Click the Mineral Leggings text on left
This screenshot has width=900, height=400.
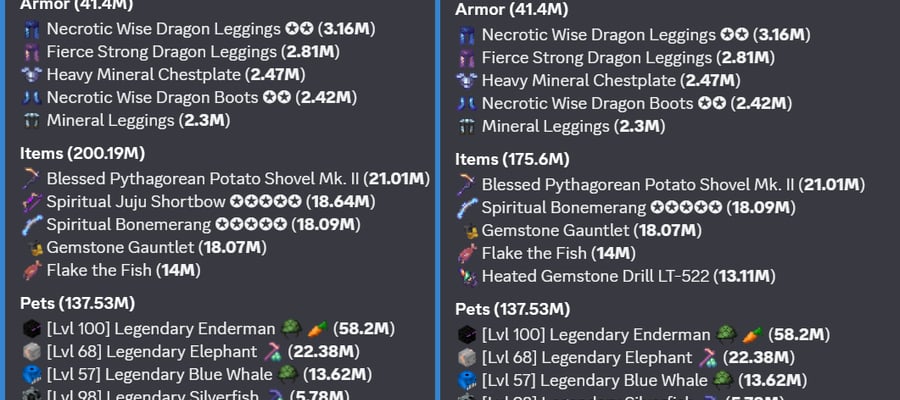(110, 121)
